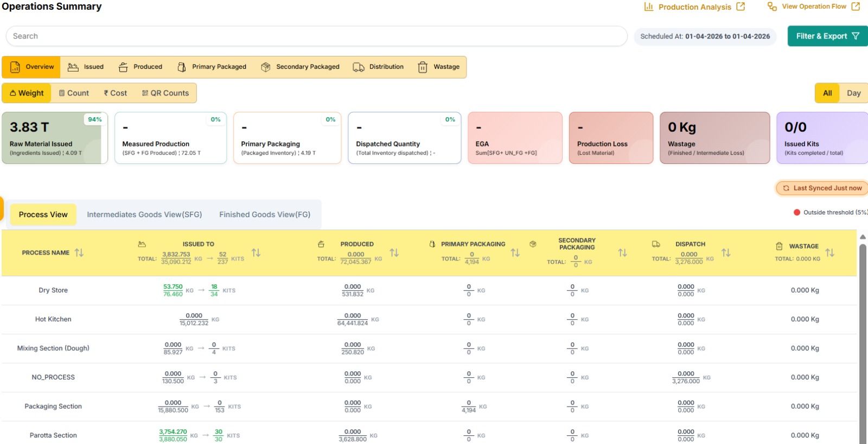The height and width of the screenshot is (444, 868).
Task: Open the Raw Material Issued card
Action: (x=55, y=138)
